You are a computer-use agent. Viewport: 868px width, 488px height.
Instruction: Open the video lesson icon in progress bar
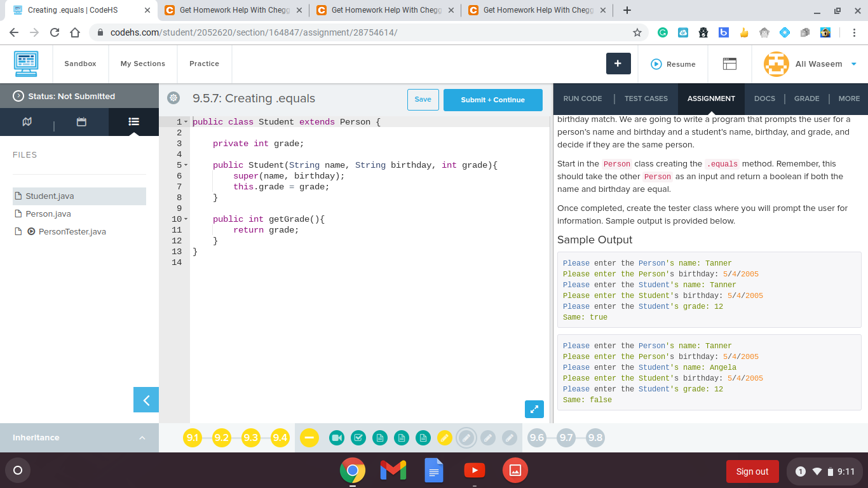[337, 437]
